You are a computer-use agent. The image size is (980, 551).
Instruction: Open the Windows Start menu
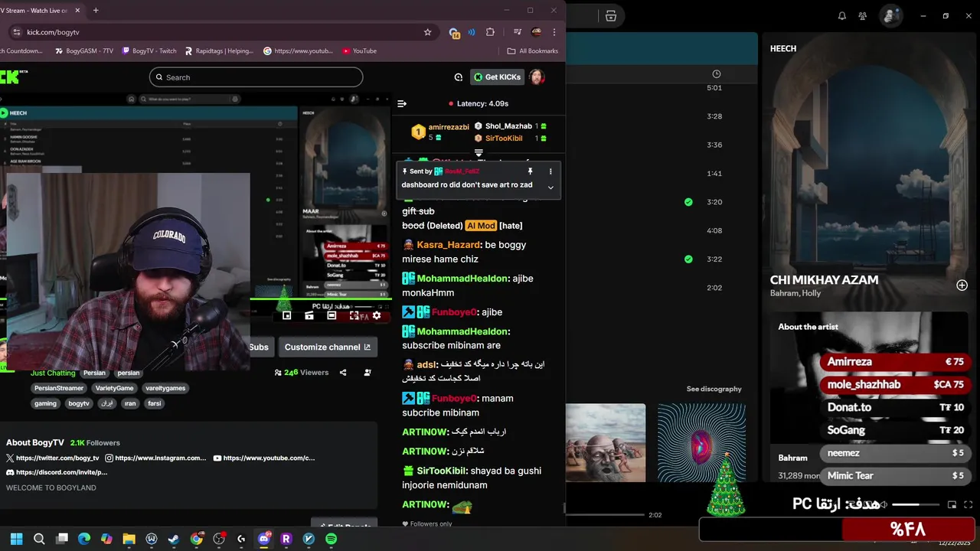(x=16, y=539)
